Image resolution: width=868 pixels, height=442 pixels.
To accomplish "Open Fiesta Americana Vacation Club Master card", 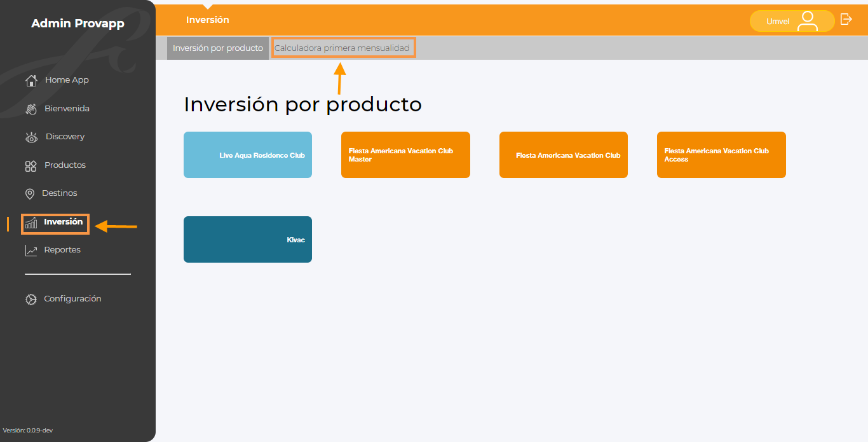I will pos(405,155).
